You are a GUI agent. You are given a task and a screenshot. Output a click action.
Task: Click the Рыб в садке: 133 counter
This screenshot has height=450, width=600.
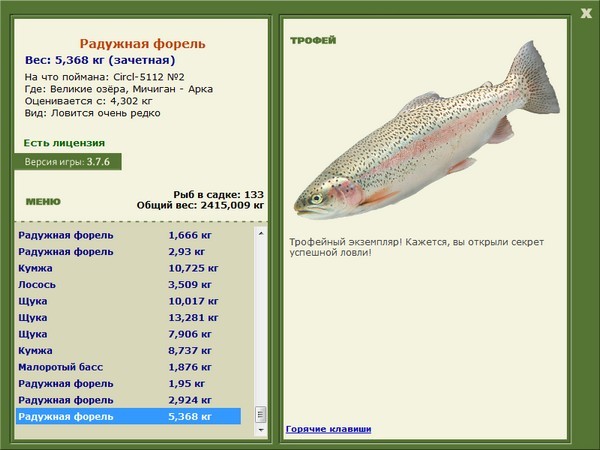(x=218, y=194)
